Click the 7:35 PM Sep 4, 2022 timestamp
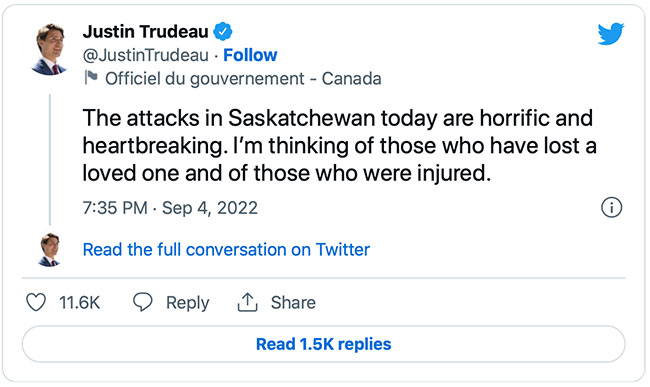The width and height of the screenshot is (650, 387). click(170, 208)
